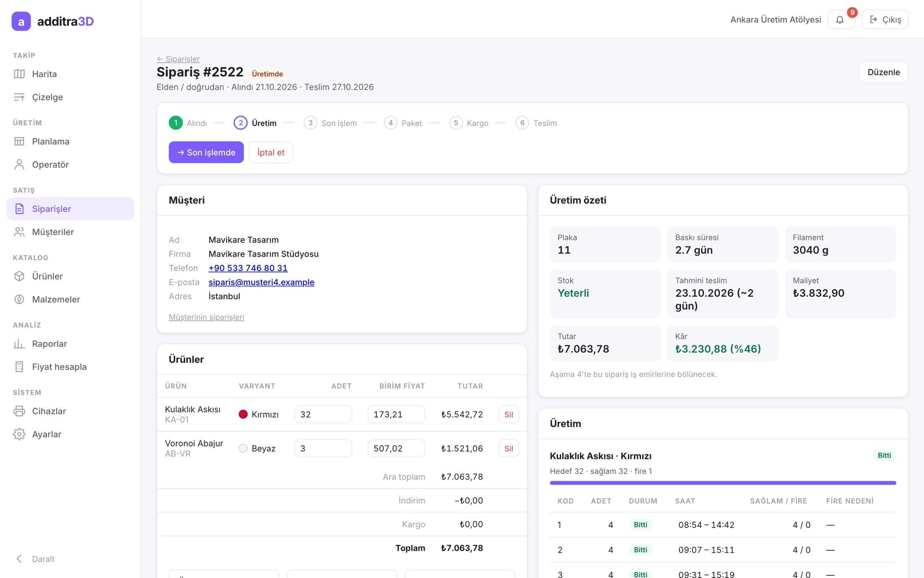Call the customer phone number link
Image resolution: width=924 pixels, height=578 pixels.
click(x=248, y=268)
